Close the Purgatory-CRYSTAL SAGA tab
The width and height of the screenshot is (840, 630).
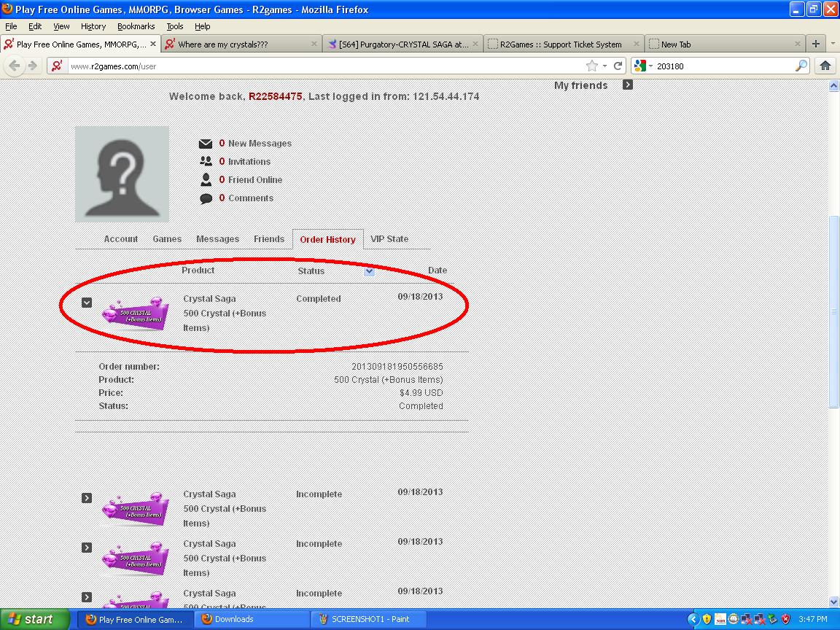click(475, 44)
